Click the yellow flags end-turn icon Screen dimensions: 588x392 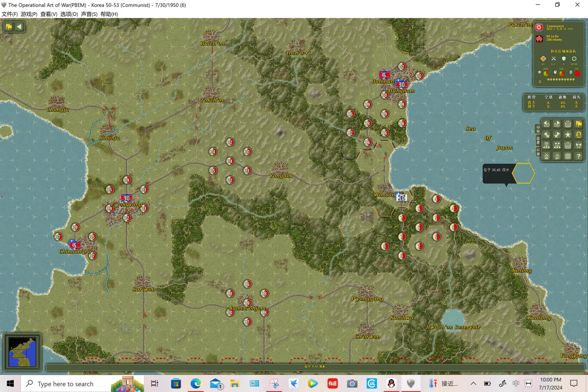[578, 124]
